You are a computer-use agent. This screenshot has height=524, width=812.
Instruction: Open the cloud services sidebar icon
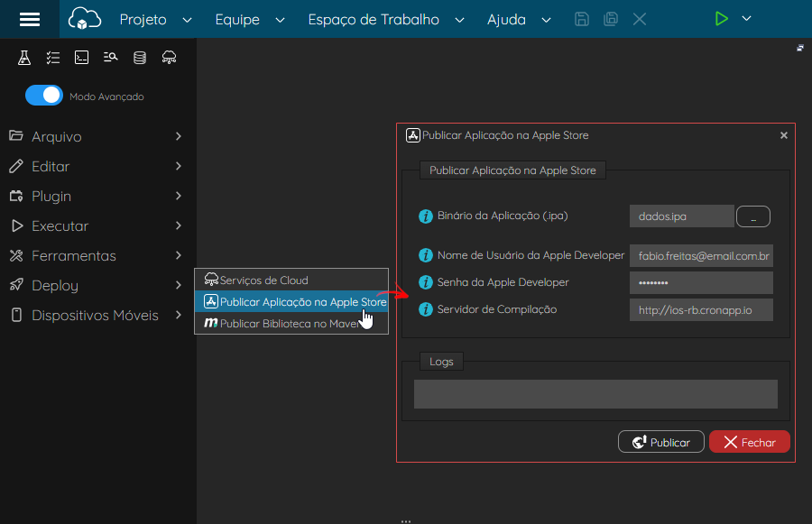pyautogui.click(x=169, y=58)
